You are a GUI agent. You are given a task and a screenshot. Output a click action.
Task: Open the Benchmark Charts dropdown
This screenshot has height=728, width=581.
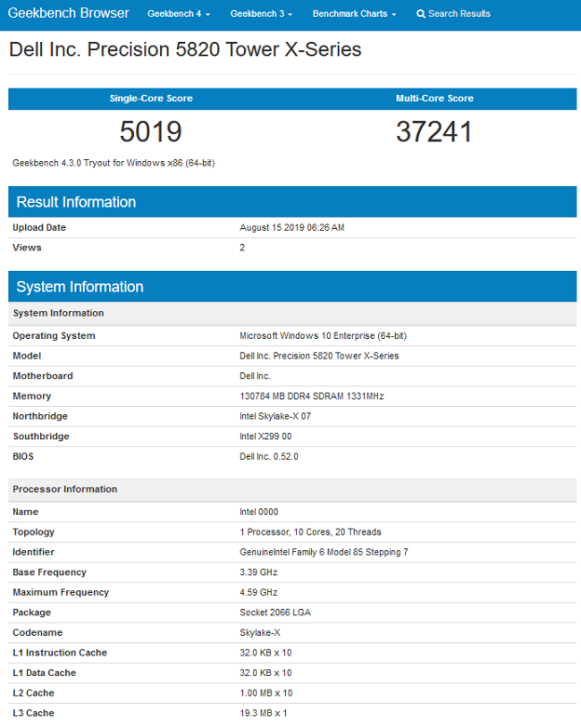pos(355,14)
